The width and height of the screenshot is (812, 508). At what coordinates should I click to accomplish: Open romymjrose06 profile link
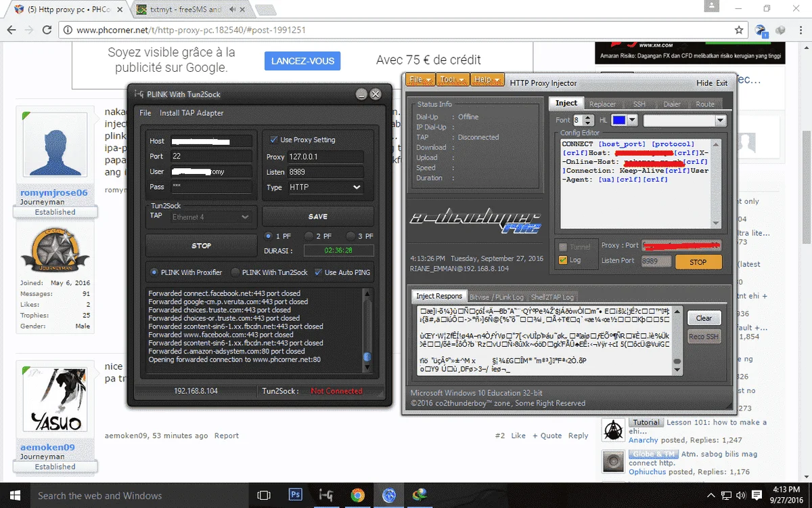pos(54,192)
